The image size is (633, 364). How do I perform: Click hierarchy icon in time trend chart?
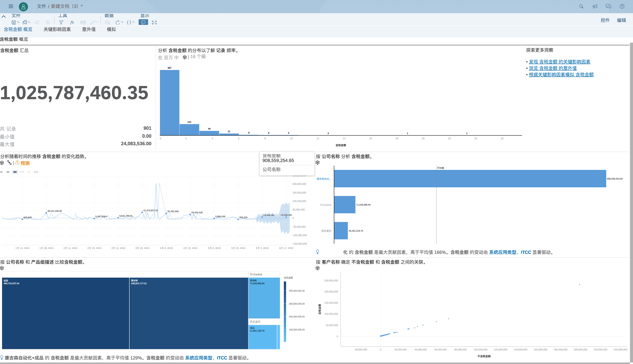[x=9, y=163]
